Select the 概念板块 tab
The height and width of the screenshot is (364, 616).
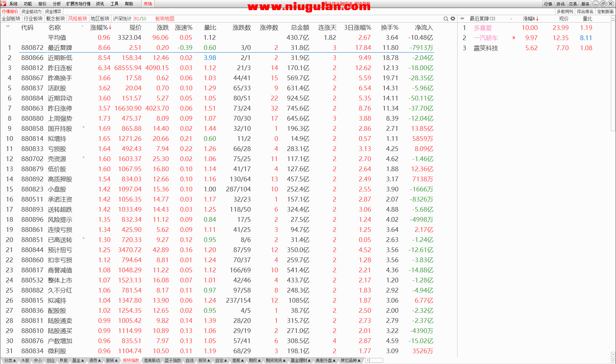(x=56, y=19)
